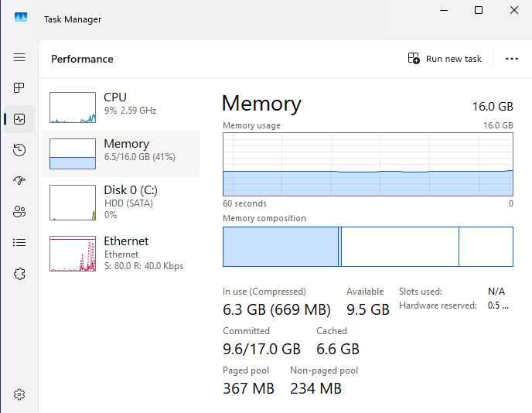
Task: Switch to the Users page
Action: click(19, 212)
